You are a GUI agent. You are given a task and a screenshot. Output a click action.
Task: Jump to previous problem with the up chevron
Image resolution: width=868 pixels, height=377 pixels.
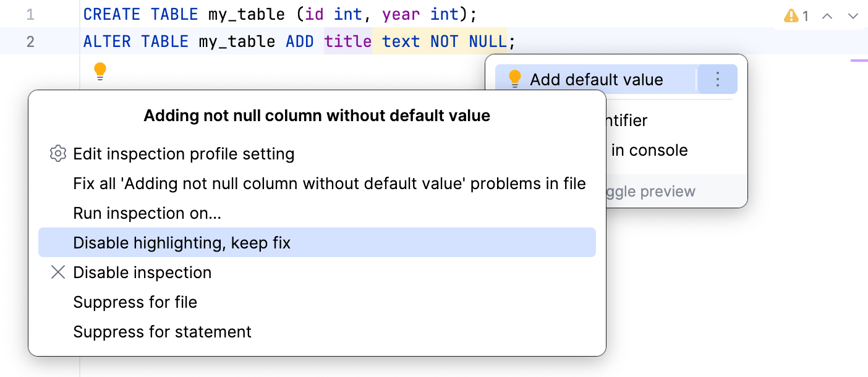tap(827, 17)
